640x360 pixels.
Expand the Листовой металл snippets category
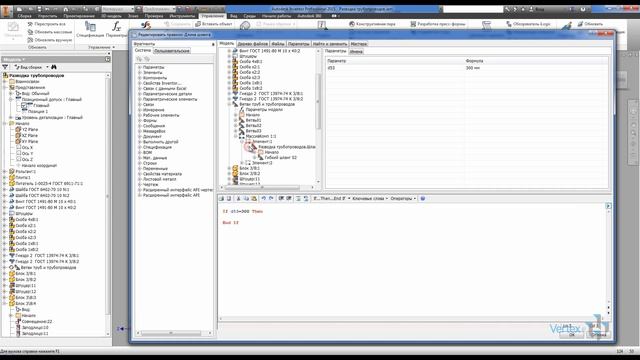click(140, 179)
